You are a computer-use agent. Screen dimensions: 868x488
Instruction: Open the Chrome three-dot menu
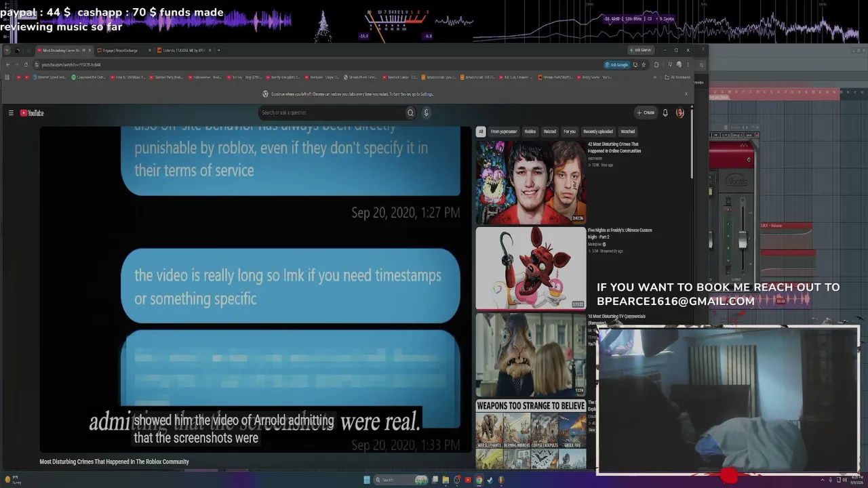688,64
